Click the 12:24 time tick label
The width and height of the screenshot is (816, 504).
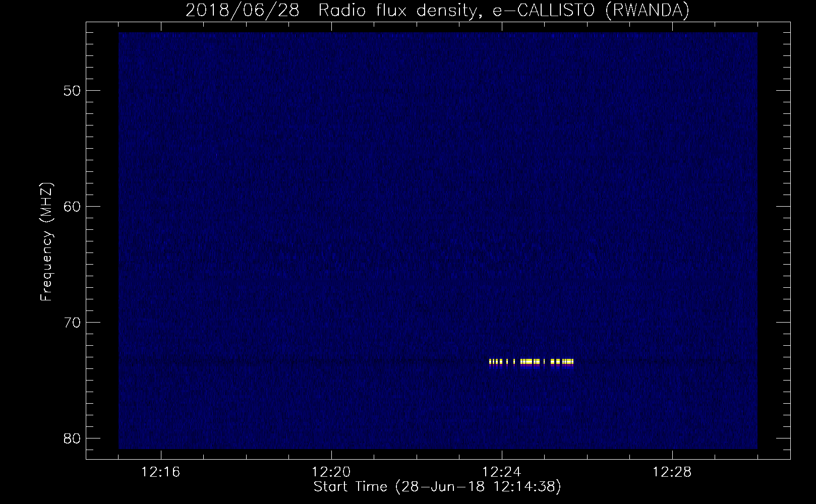tap(502, 472)
